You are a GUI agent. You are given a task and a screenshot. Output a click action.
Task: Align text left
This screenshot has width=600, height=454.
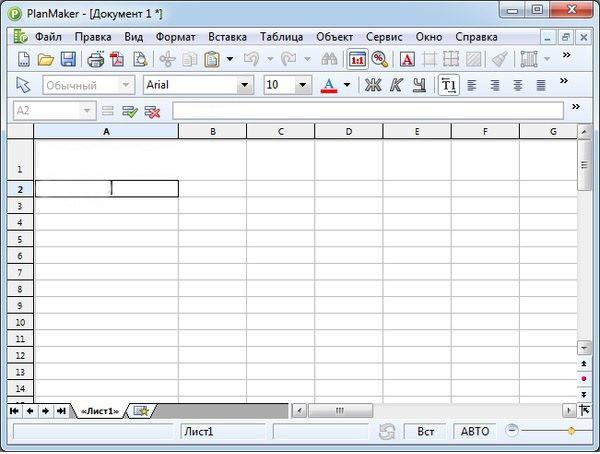pos(472,85)
